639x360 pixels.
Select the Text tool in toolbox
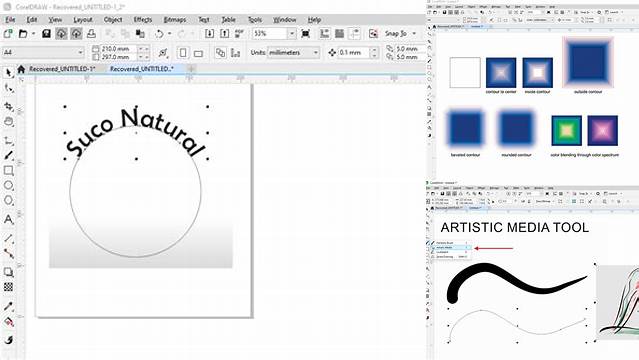point(8,219)
